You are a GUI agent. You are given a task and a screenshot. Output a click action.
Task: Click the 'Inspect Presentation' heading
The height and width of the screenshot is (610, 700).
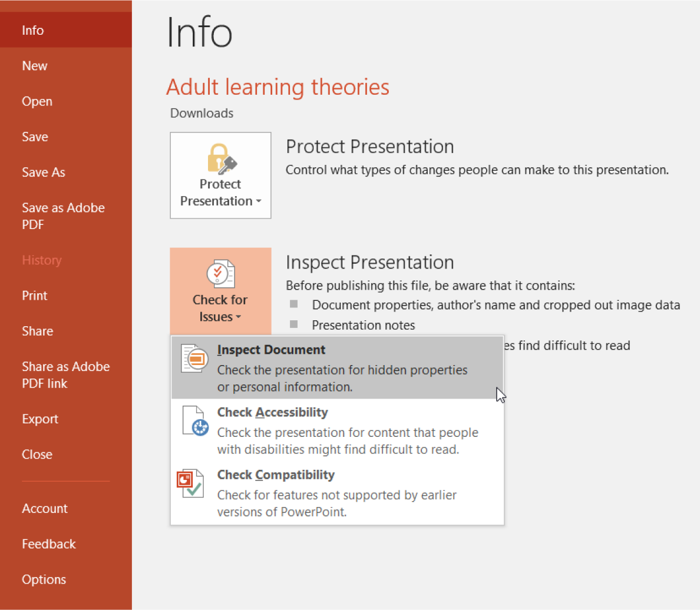point(369,263)
